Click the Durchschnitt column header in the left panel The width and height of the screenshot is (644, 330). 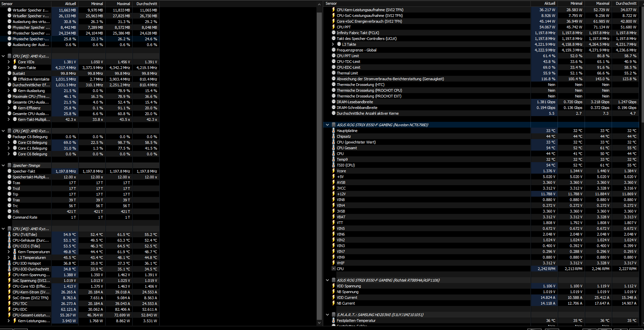coord(146,4)
